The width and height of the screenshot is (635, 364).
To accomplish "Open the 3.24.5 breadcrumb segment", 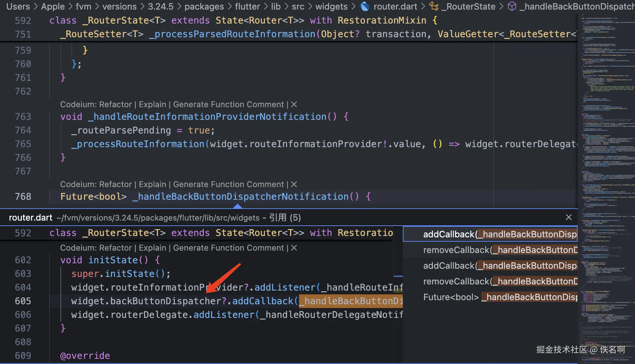I will 161,6.
